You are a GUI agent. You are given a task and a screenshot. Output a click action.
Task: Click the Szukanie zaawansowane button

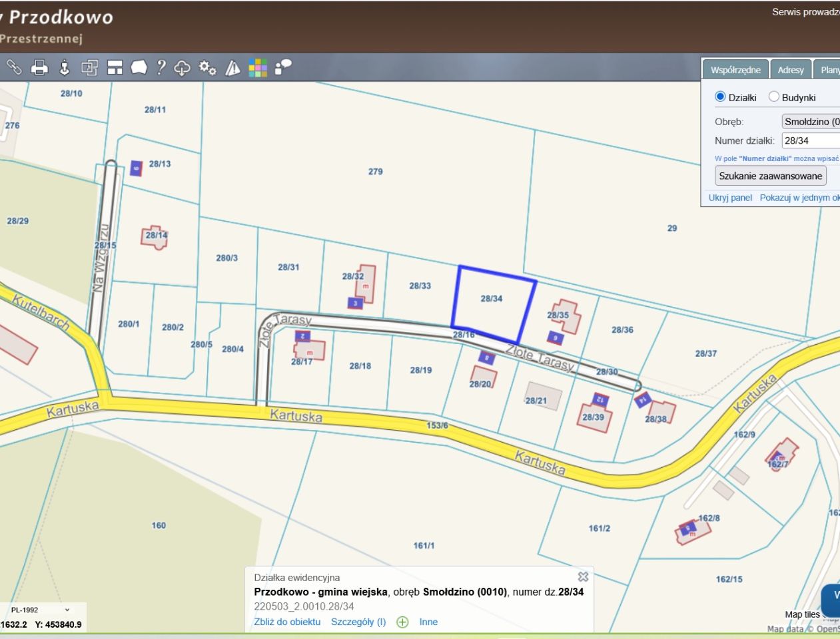click(x=770, y=176)
